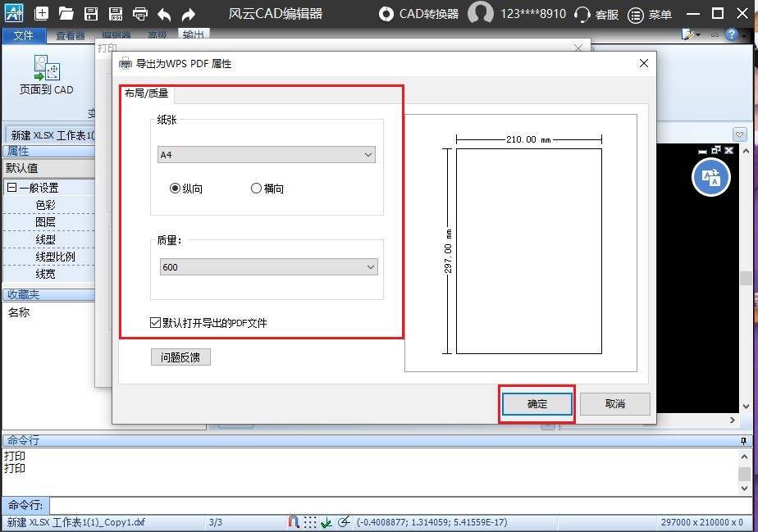Select the 线宽 property row
This screenshot has width=758, height=532.
click(x=48, y=274)
